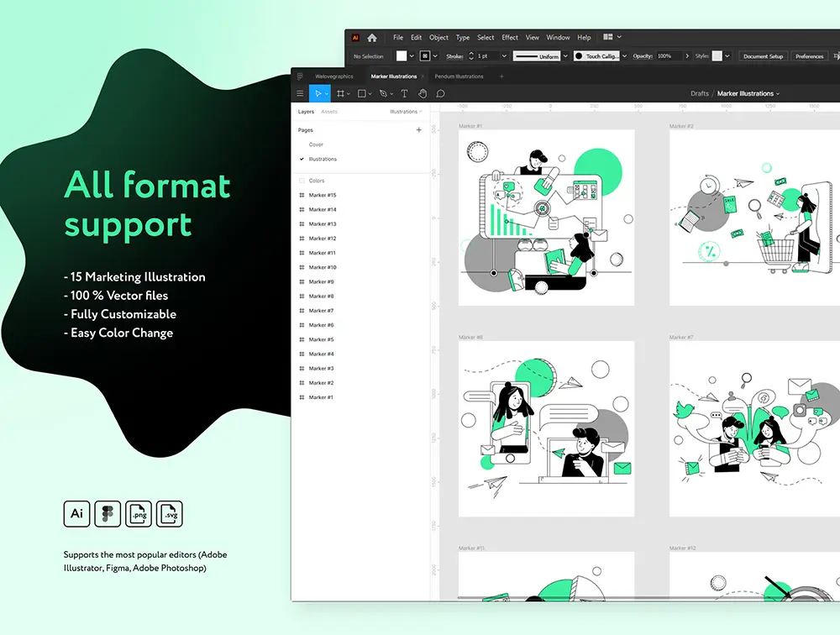Activate the Text tool
Viewport: 840px width, 635px height.
pyautogui.click(x=404, y=93)
